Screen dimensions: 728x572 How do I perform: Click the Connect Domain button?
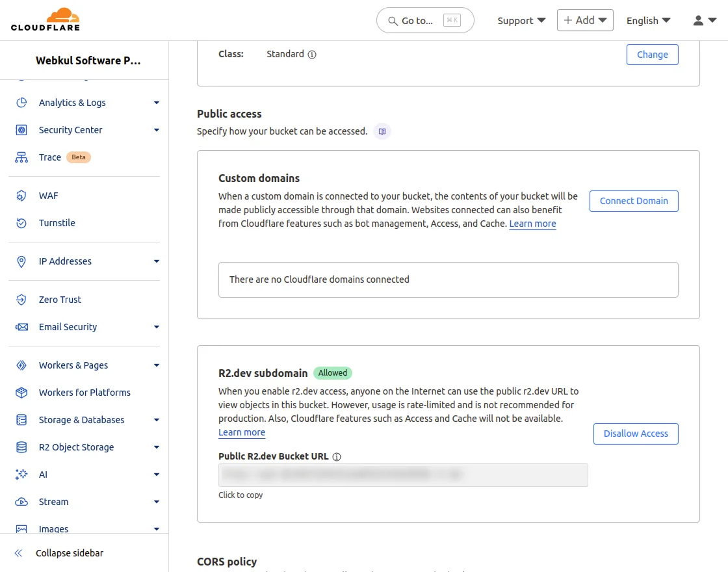point(634,201)
